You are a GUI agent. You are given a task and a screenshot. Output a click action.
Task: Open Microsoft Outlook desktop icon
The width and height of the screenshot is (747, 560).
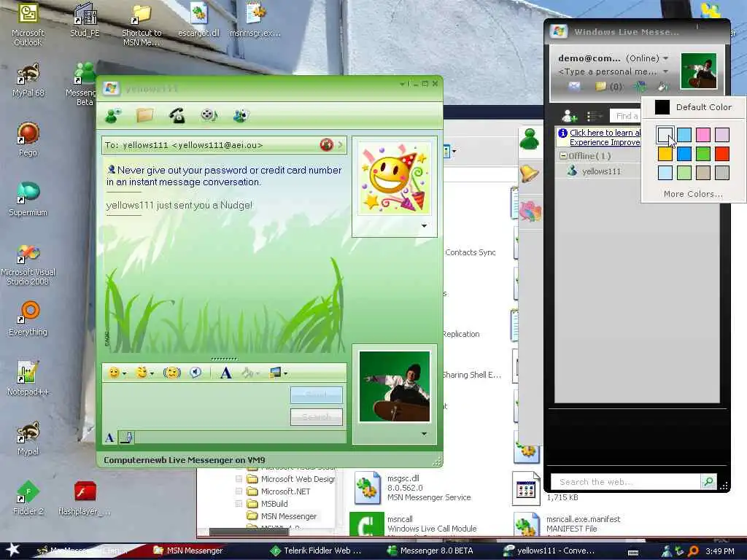point(28,24)
